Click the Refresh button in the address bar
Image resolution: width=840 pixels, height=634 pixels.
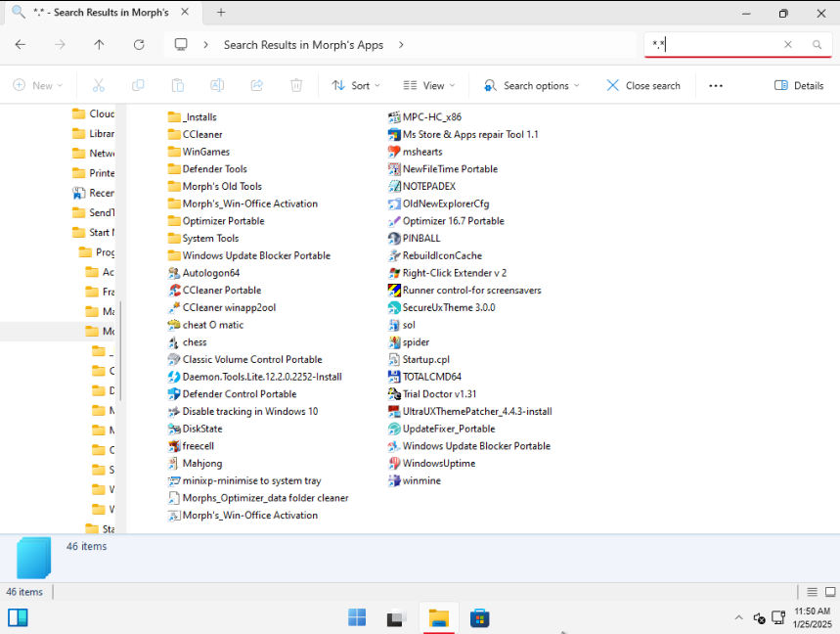tap(139, 44)
